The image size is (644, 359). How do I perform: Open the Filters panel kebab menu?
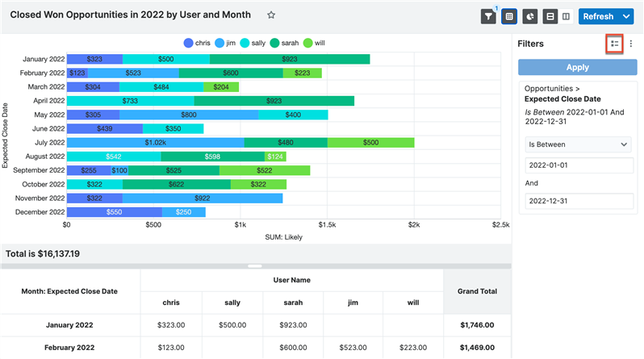(x=631, y=44)
